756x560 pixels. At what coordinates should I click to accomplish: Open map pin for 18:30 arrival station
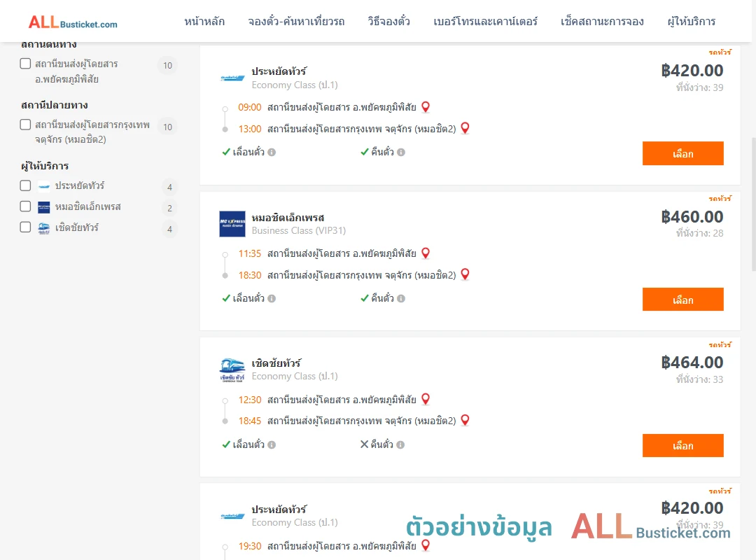pos(465,274)
